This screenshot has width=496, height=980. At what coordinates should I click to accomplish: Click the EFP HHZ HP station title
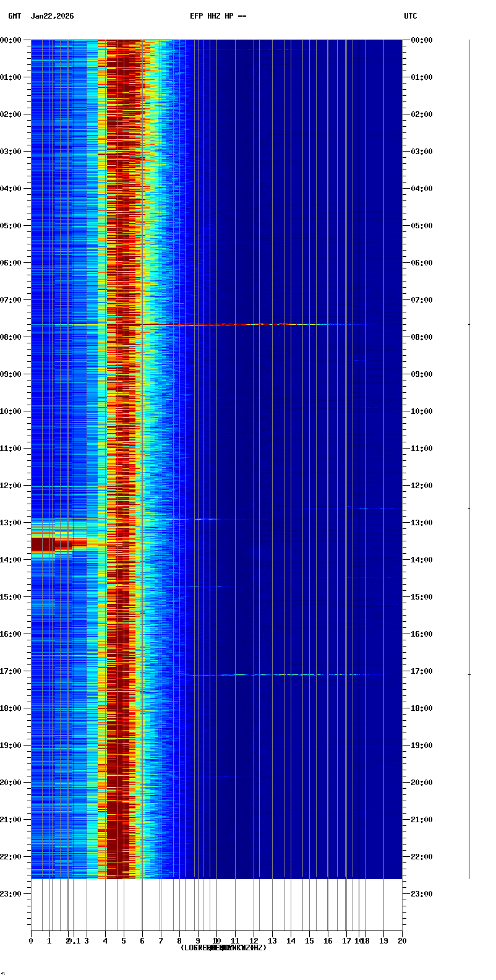(x=218, y=16)
